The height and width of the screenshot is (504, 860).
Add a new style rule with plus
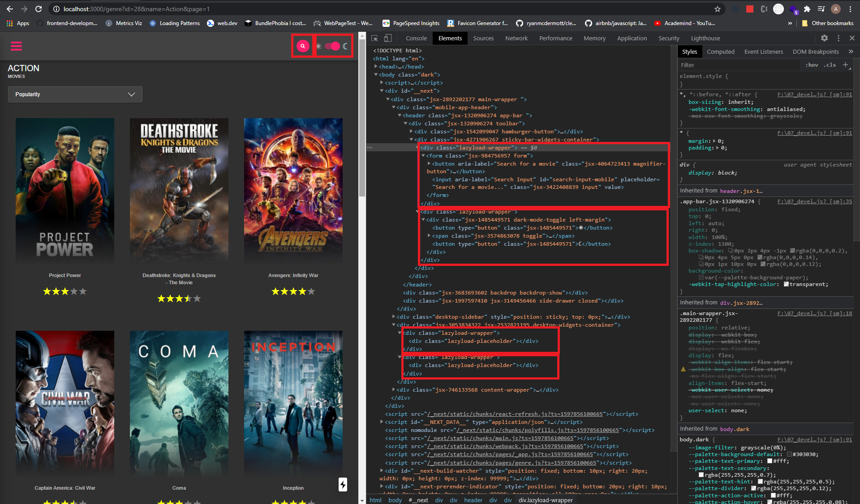[846, 65]
